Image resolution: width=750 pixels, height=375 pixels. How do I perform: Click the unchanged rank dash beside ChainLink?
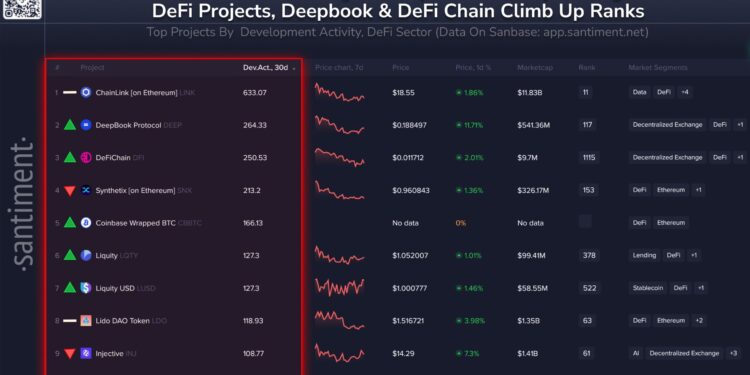[70, 92]
